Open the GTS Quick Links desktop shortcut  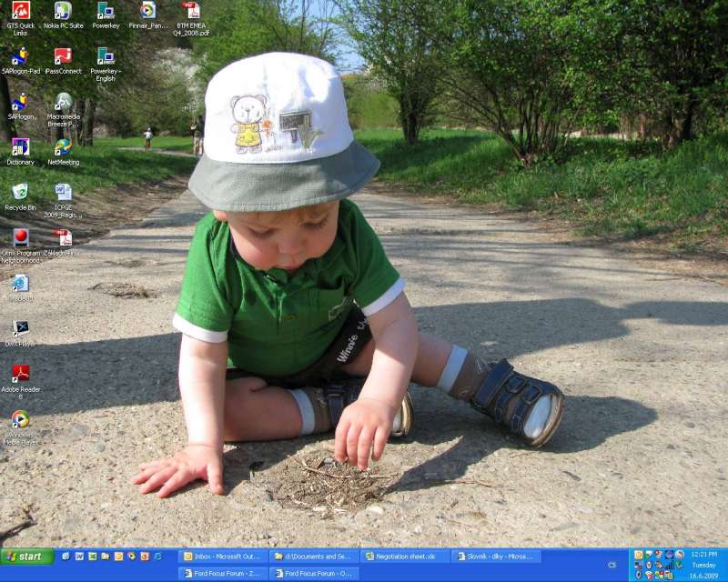(x=20, y=13)
